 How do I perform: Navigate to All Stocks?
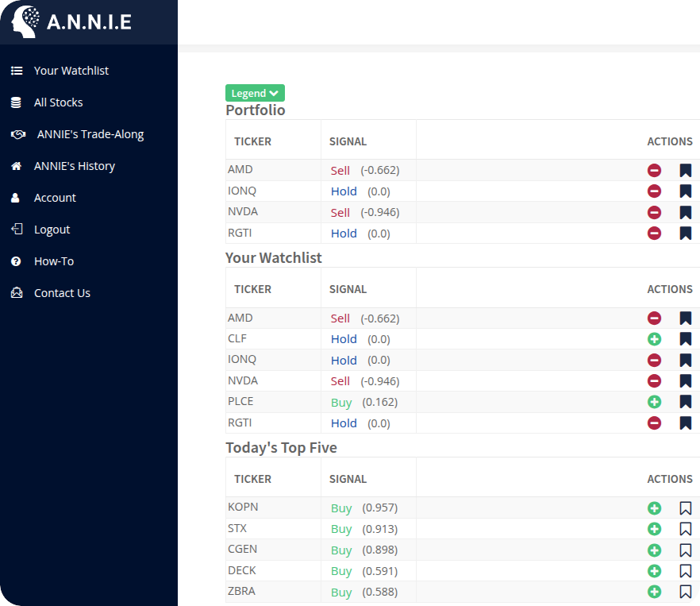pyautogui.click(x=59, y=102)
